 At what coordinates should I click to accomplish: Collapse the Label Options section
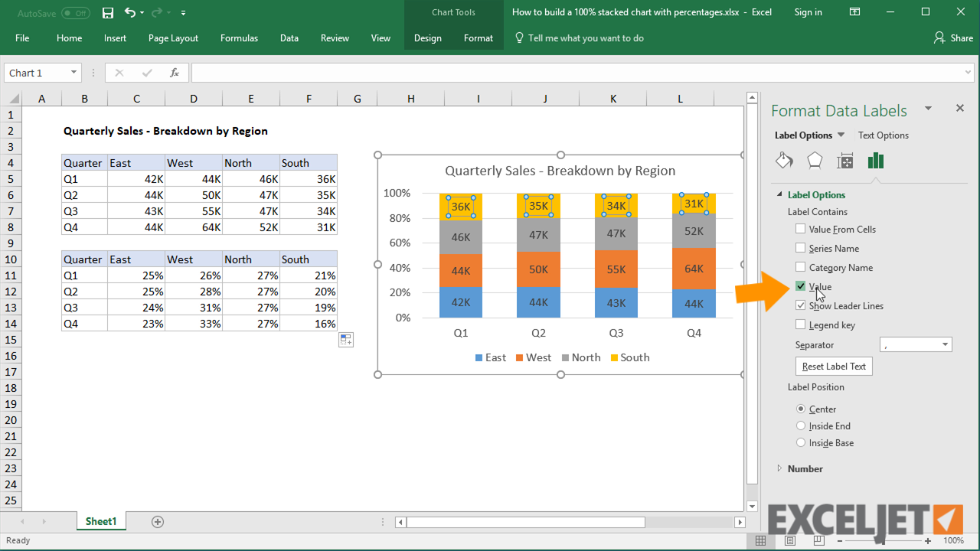point(780,194)
